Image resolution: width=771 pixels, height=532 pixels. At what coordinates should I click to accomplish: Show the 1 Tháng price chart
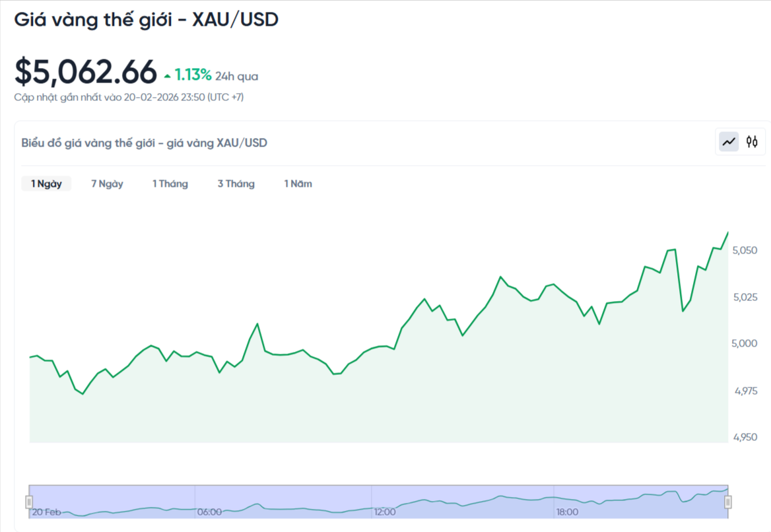[x=170, y=183]
